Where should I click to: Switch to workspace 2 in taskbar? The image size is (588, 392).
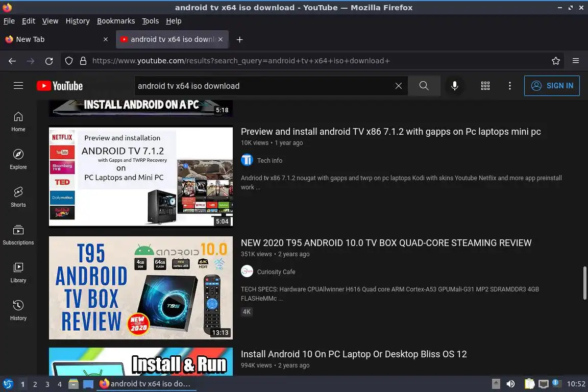pos(35,384)
